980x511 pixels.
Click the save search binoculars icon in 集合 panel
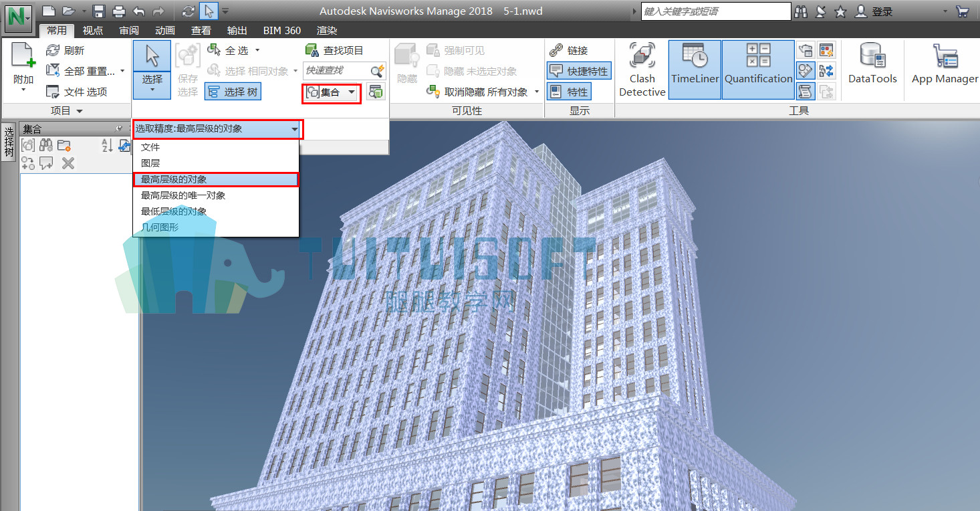46,145
